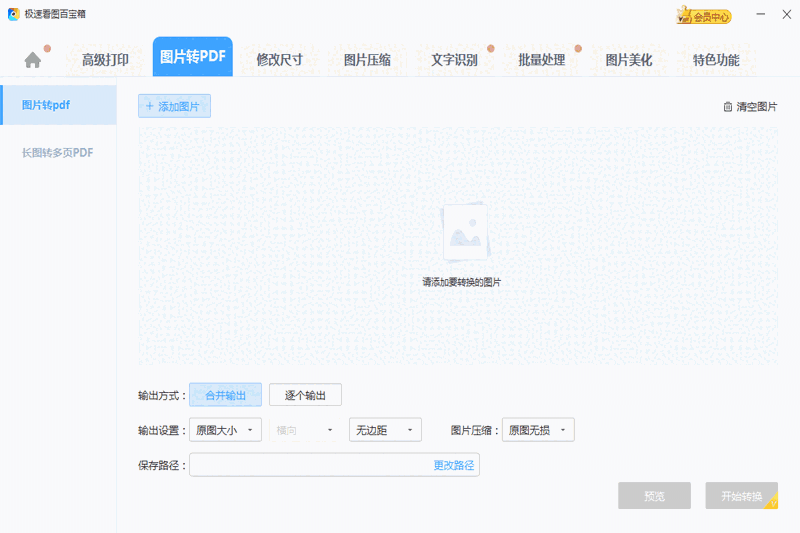Open the 批量处理 tab

(542, 60)
